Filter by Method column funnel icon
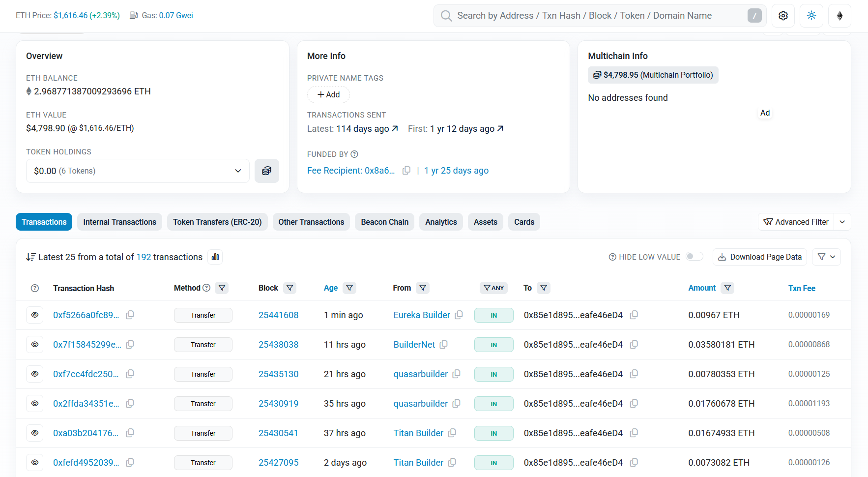 click(x=222, y=288)
